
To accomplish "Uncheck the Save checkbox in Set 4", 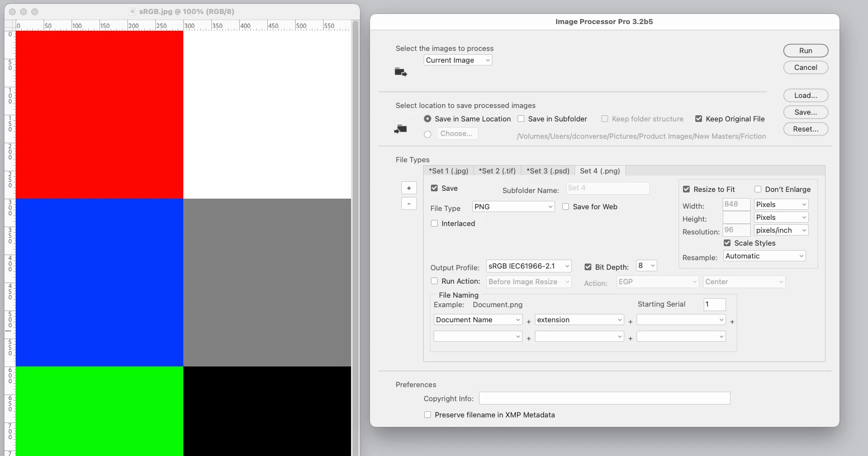I will (x=434, y=188).
